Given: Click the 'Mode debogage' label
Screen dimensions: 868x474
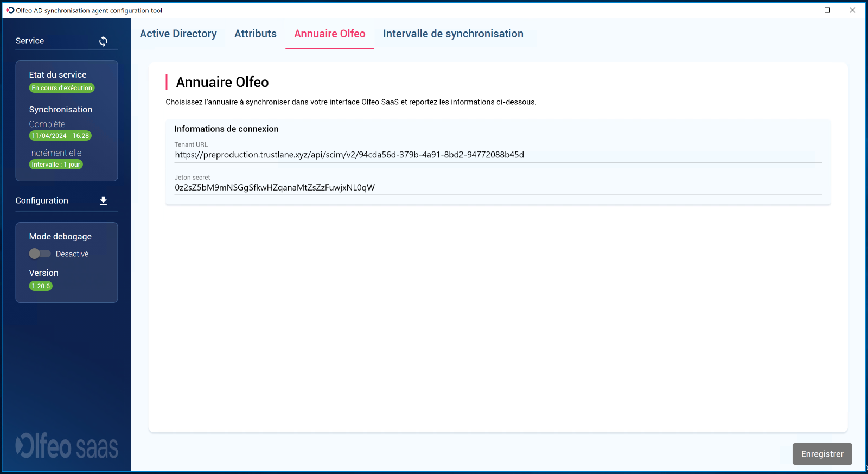Looking at the screenshot, I should tap(60, 237).
